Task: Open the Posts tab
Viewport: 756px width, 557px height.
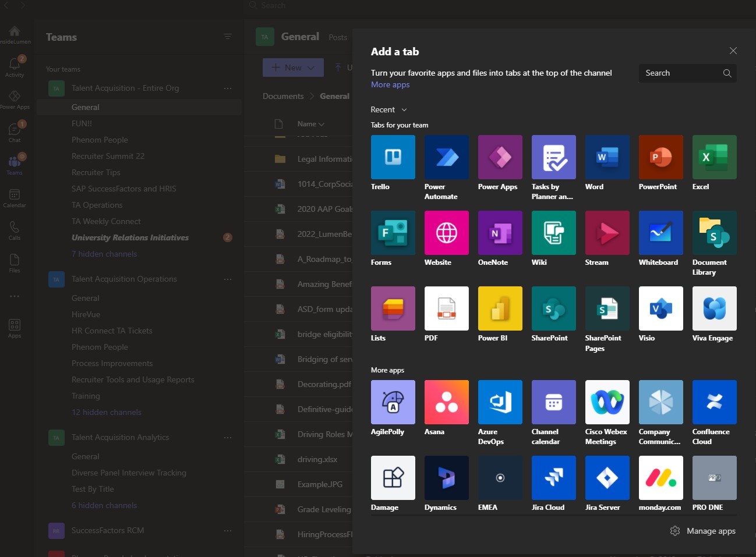Action: tap(338, 37)
